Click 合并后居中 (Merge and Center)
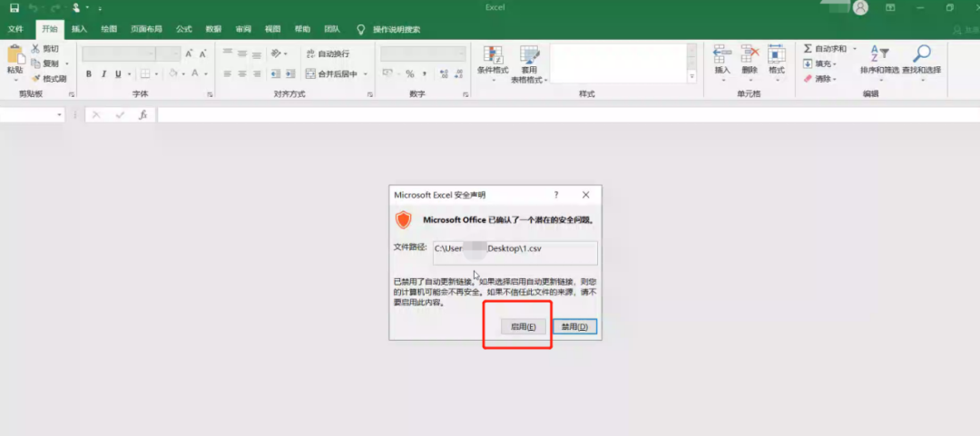The height and width of the screenshot is (436, 980). pos(331,73)
